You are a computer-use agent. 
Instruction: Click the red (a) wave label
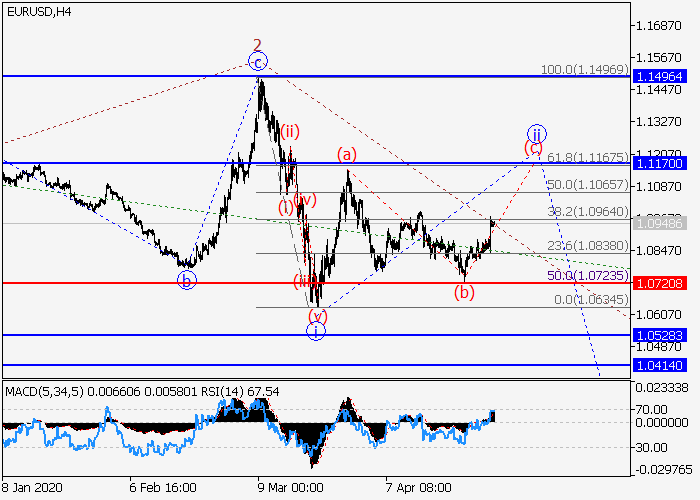346,154
